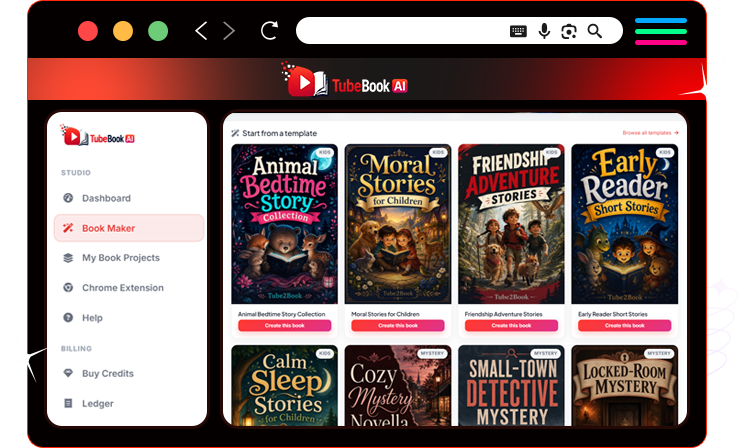
Task: Click the yellow window minimize dot
Action: click(123, 31)
